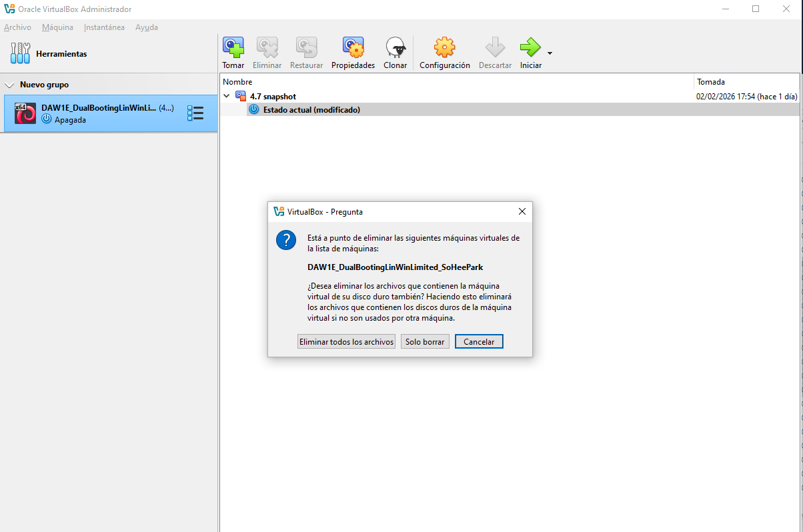Screen dimensions: 803x532
Task: Select Estado actual (modificado) row
Action: click(523, 109)
